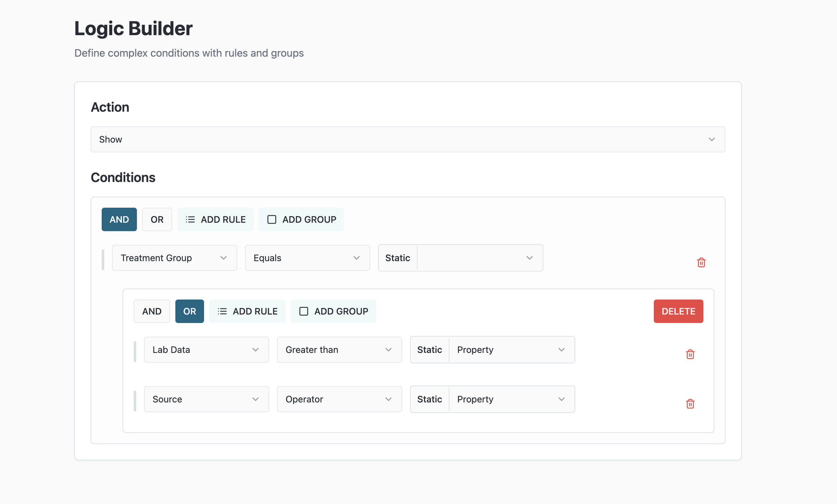The width and height of the screenshot is (837, 504).
Task: Switch top-level group combinator to OR
Action: coord(157,219)
